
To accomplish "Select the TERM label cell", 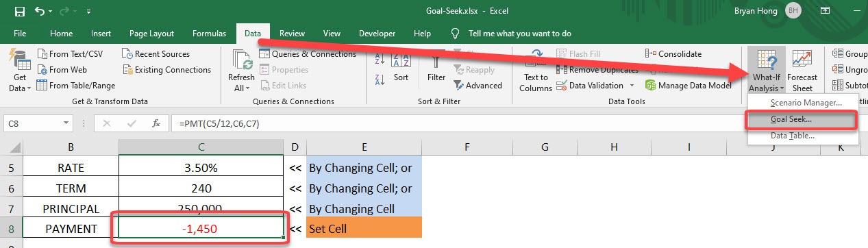I will point(71,188).
